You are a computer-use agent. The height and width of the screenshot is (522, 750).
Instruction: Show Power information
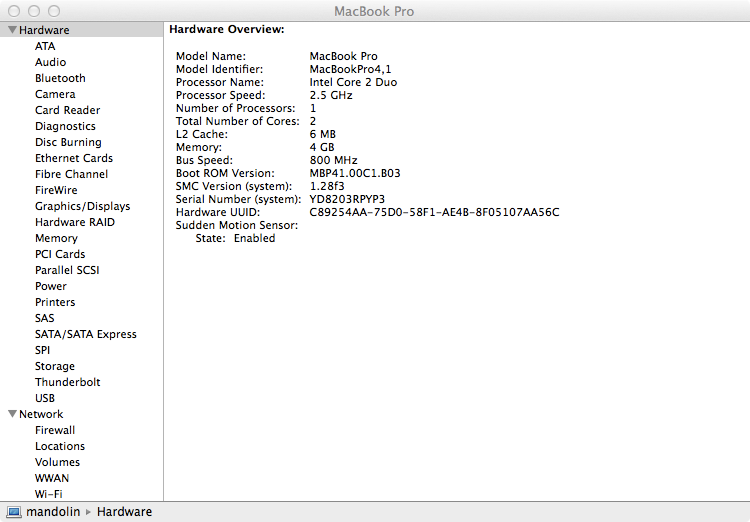click(51, 286)
